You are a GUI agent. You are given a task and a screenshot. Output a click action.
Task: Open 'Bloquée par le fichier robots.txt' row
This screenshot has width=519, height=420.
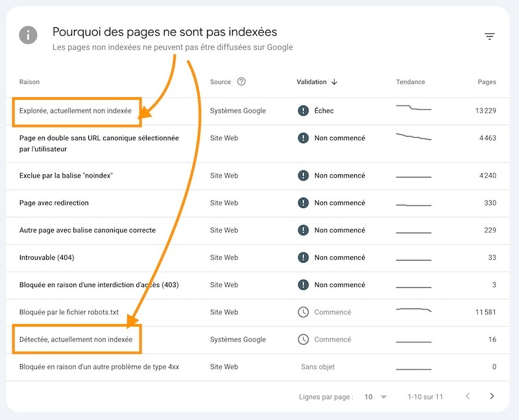[258, 312]
